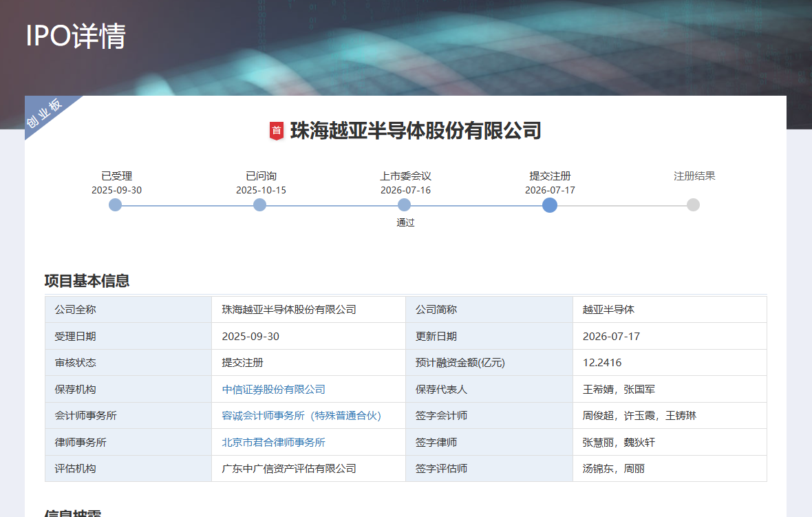812x517 pixels.
Task: Click the 预计融资金额(亿元) label cell
Action: (x=489, y=363)
